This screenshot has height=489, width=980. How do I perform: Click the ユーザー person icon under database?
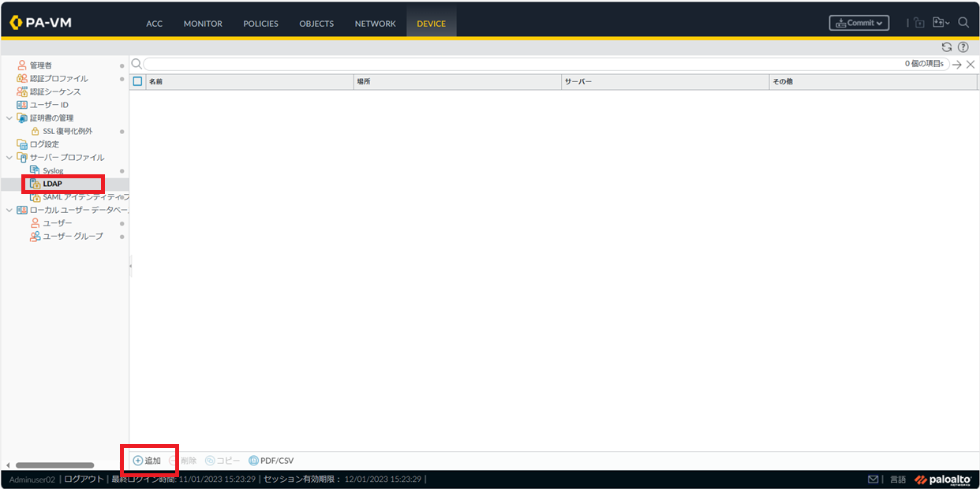pyautogui.click(x=35, y=223)
